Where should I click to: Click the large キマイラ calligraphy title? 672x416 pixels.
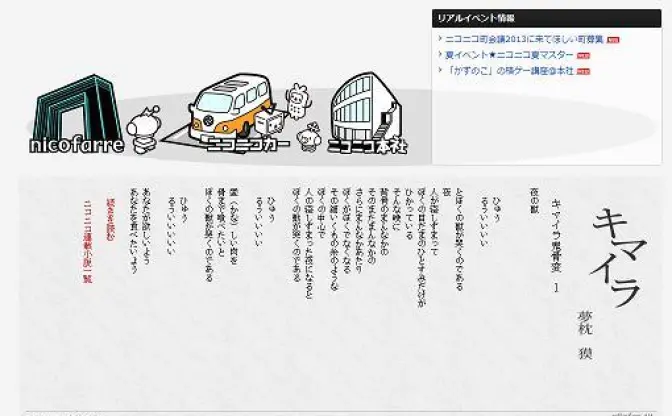[619, 256]
